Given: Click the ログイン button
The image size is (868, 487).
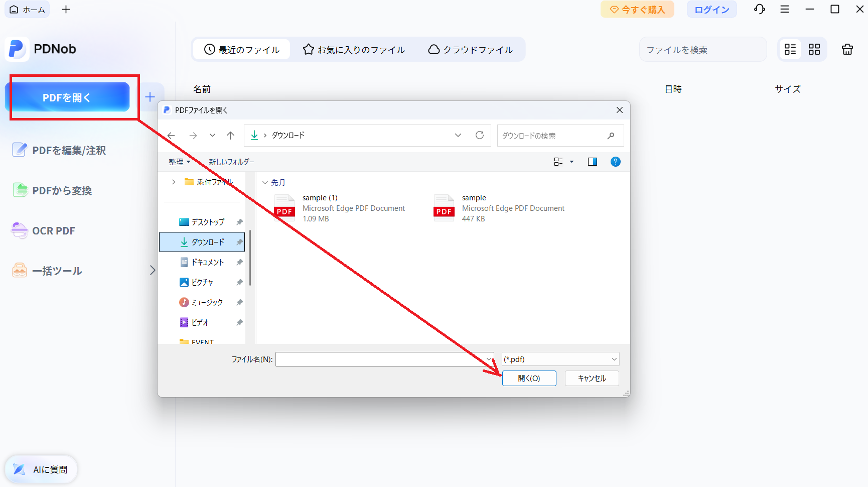Looking at the screenshot, I should point(711,10).
